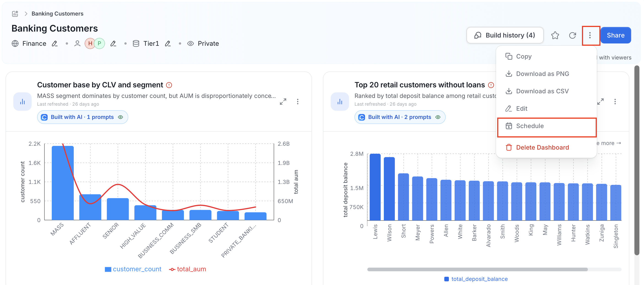
Task: Click the blue Share button
Action: point(616,35)
